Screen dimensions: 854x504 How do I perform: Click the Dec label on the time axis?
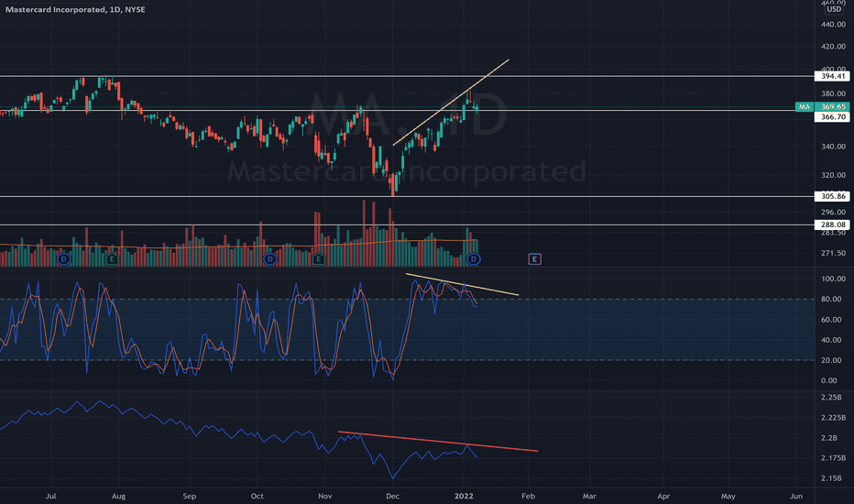coord(392,496)
